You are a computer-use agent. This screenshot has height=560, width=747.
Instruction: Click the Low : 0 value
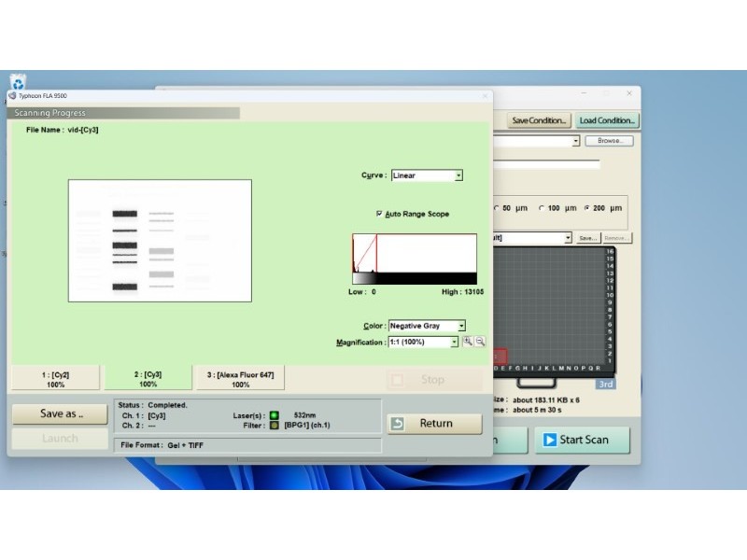pyautogui.click(x=362, y=292)
